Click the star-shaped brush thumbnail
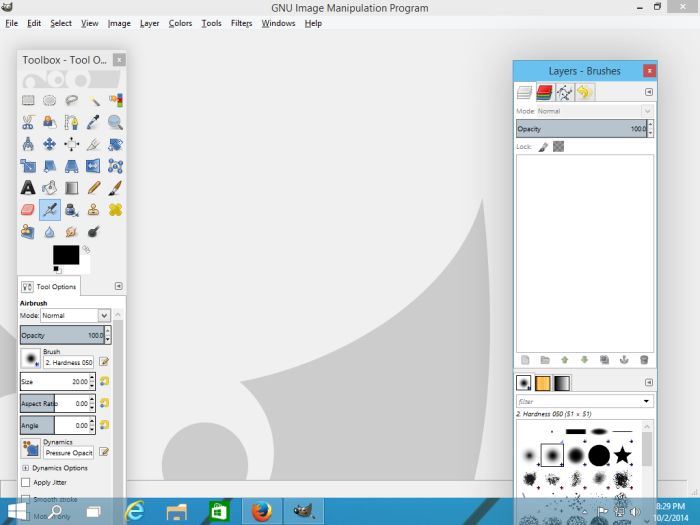Image resolution: width=700 pixels, height=525 pixels. 623,456
